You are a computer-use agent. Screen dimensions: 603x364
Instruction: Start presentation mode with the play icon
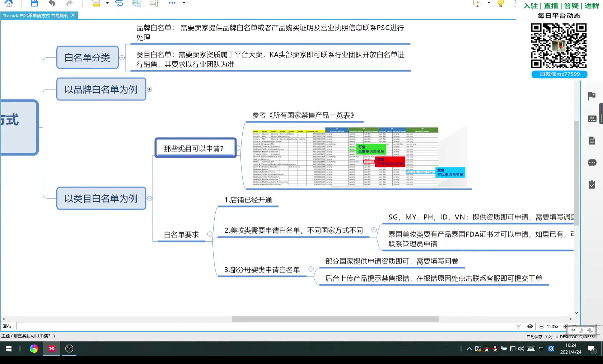tap(477, 3)
